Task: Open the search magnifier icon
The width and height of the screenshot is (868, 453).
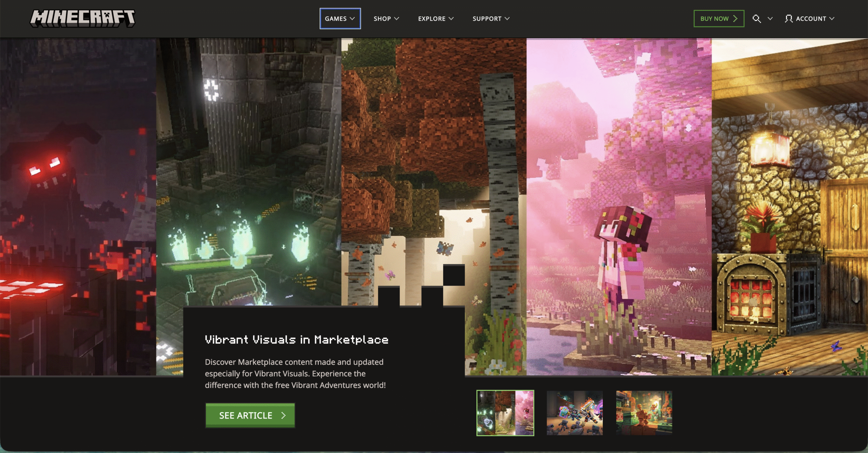Action: (756, 19)
